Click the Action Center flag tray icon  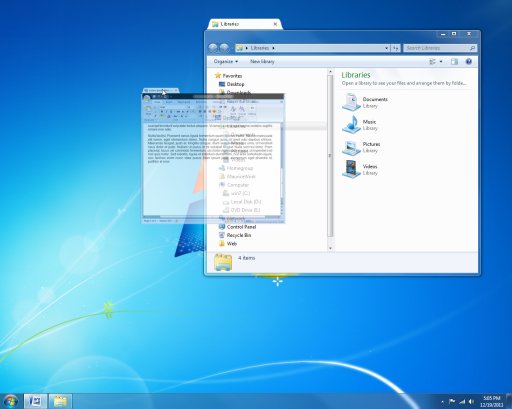pos(452,401)
